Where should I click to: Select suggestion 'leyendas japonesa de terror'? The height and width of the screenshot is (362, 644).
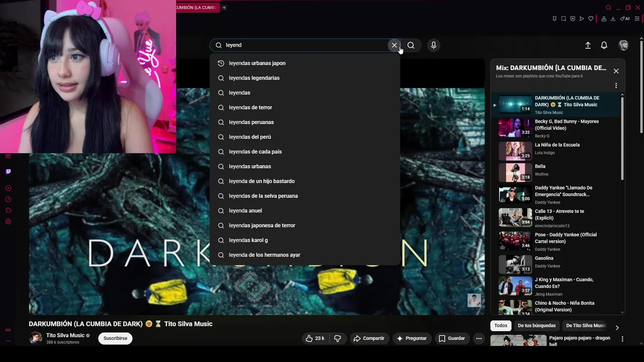305,225
